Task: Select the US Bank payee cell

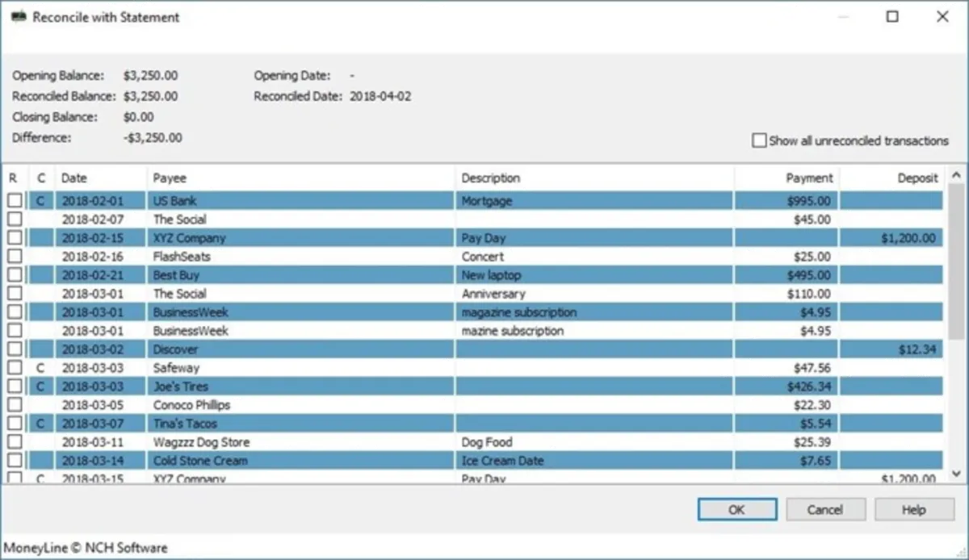Action: pyautogui.click(x=301, y=200)
